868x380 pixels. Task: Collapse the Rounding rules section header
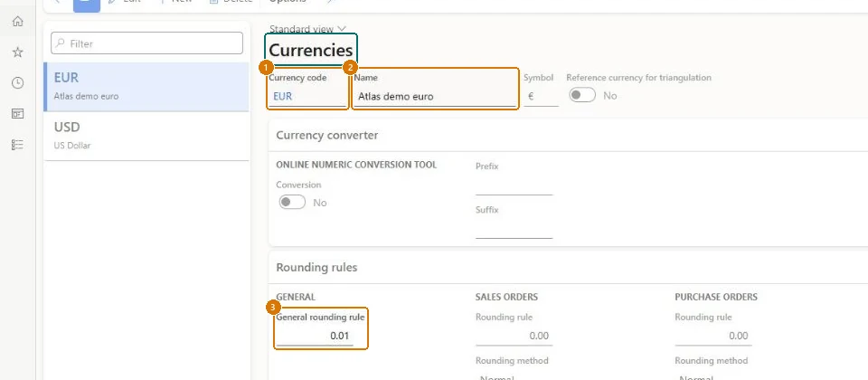coord(568,268)
